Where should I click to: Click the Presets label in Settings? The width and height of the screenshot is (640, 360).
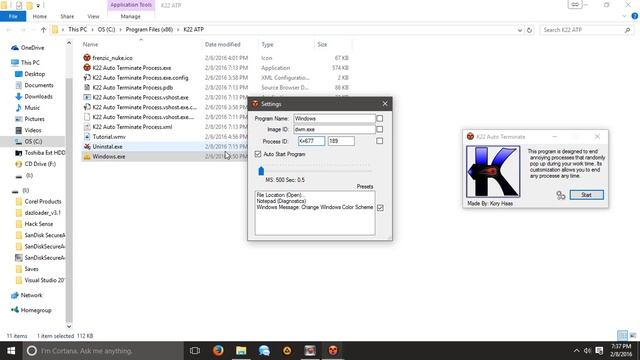click(x=365, y=187)
